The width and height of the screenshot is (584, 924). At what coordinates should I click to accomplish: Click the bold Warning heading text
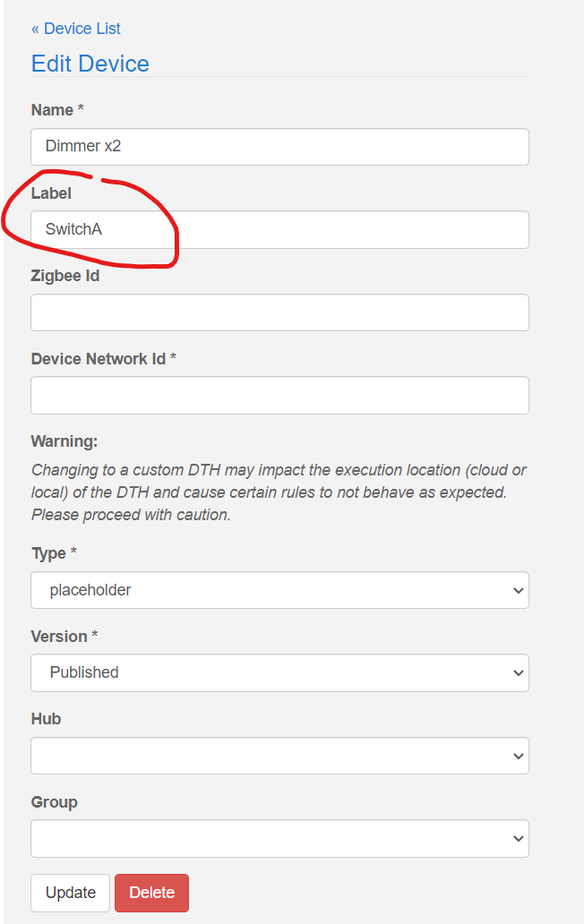[64, 441]
